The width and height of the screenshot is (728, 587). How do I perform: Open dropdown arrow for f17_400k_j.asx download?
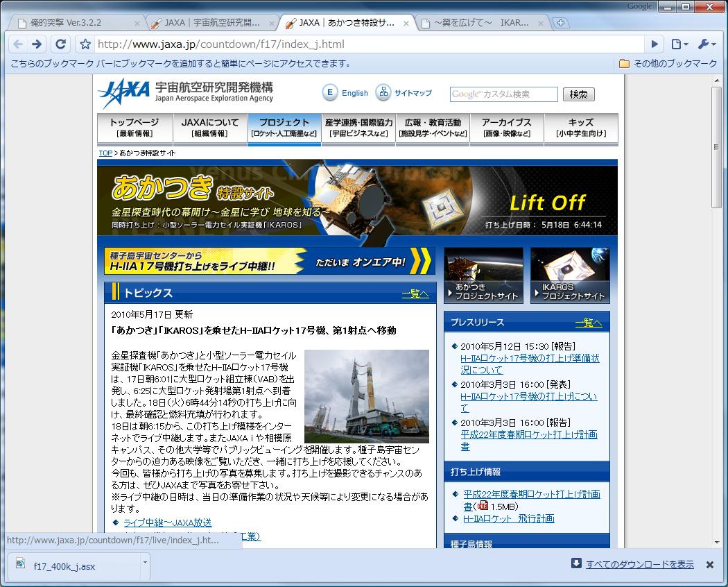tap(145, 563)
